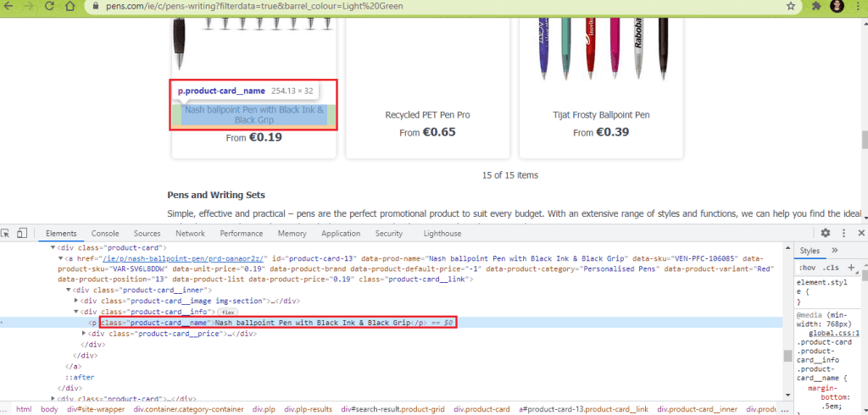Open DevTools customize three-dot menu

[x=844, y=233]
